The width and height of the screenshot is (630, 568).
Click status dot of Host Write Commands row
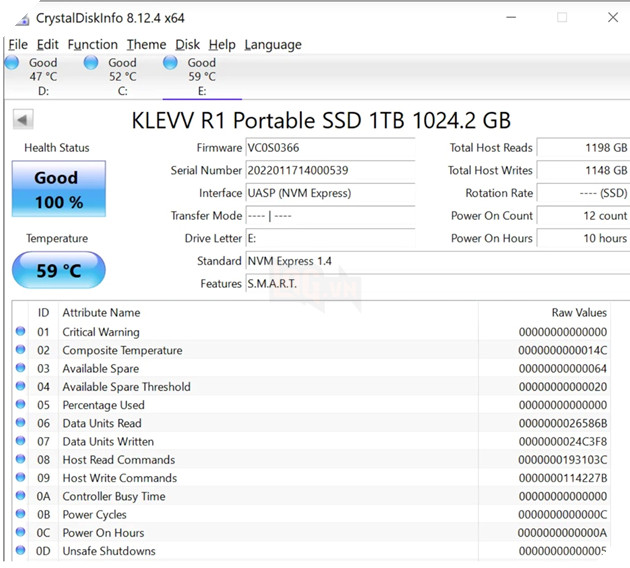[20, 477]
